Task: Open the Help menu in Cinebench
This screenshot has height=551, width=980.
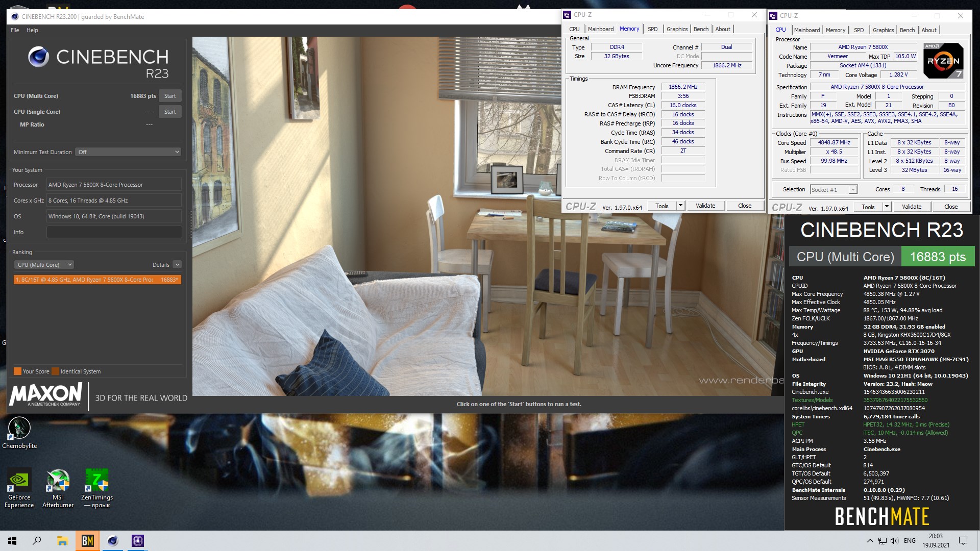Action: point(32,30)
